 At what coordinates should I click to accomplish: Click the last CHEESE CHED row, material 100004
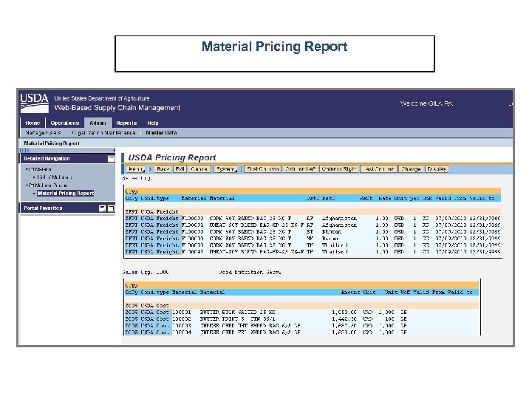[x=302, y=332]
